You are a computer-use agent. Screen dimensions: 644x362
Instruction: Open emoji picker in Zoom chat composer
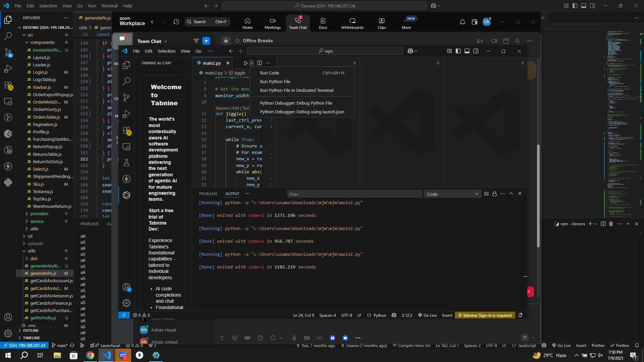coord(235,338)
